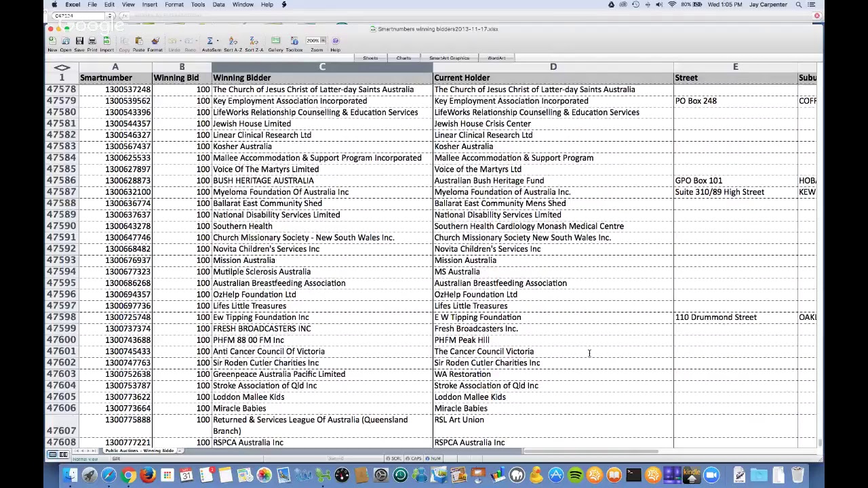868x488 pixels.
Task: Open Finder from the Dock
Action: click(x=71, y=475)
